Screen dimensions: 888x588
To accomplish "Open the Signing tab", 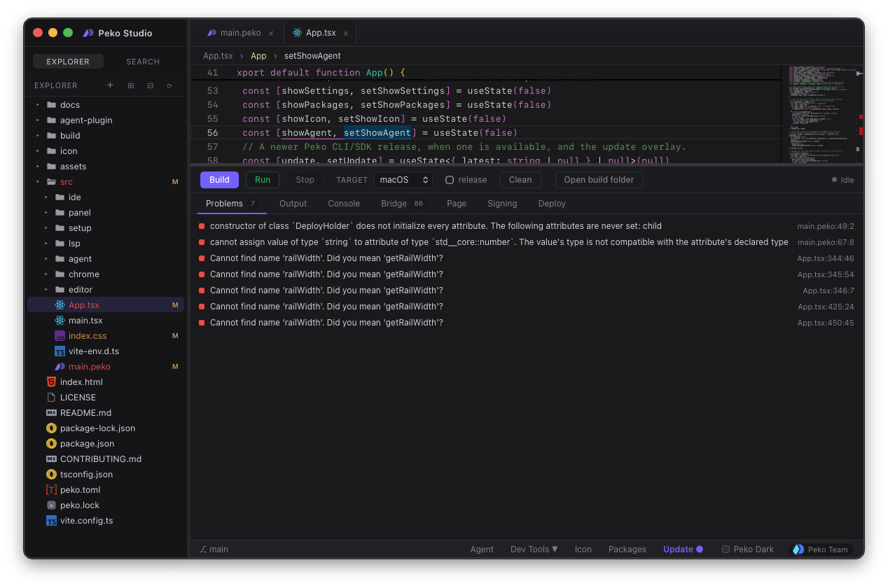I will tap(502, 204).
